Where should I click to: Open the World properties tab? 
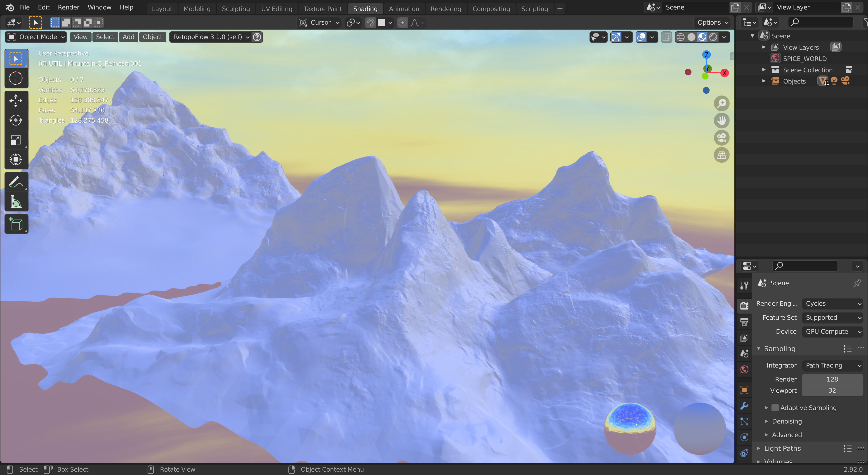744,370
